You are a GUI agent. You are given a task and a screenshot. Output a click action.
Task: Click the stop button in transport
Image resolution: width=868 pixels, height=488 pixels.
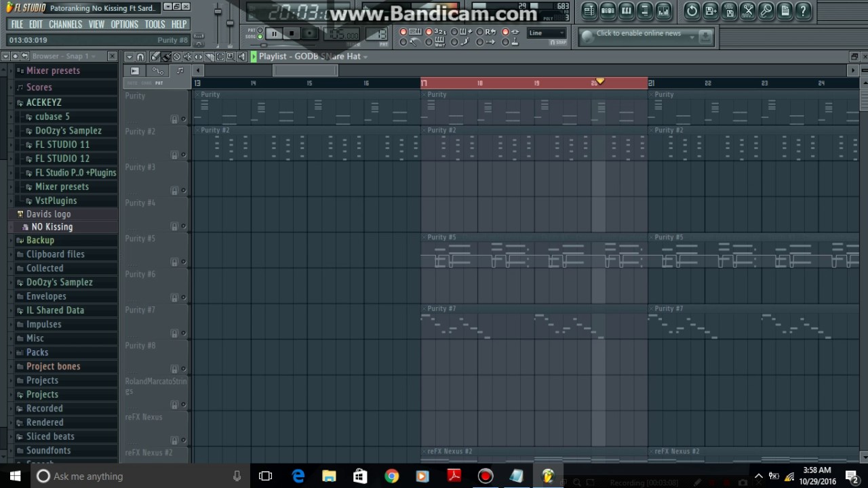292,33
